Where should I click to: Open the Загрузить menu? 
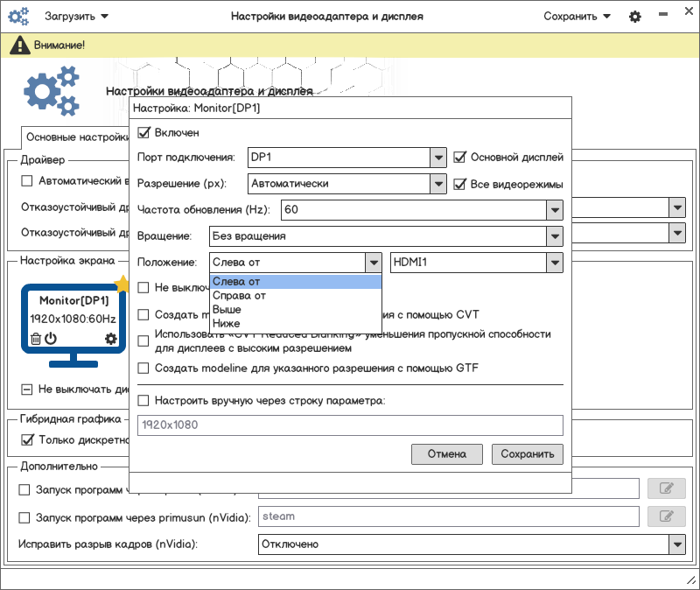(76, 17)
